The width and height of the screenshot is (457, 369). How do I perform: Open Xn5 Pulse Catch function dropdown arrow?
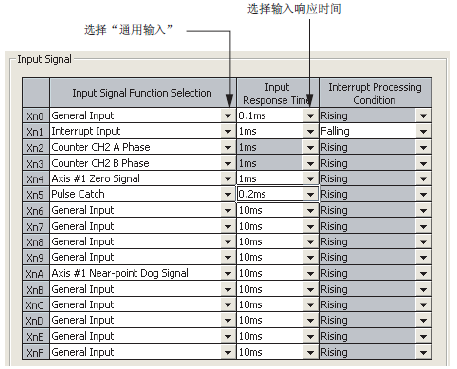click(x=228, y=194)
